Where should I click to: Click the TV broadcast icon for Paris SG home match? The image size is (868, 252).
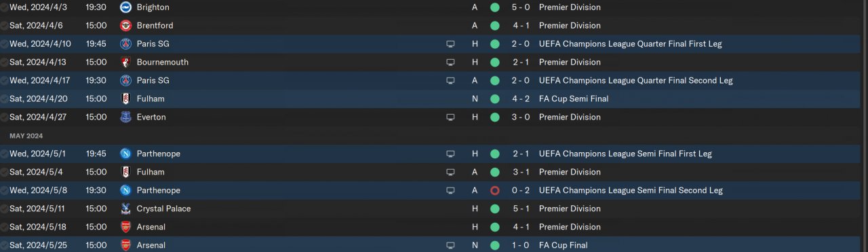[450, 43]
